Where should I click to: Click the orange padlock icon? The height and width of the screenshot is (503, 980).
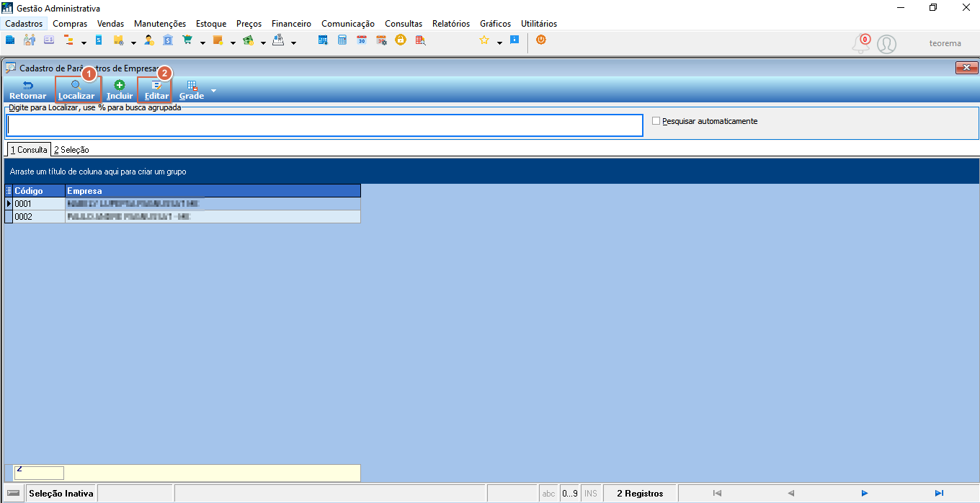[400, 40]
